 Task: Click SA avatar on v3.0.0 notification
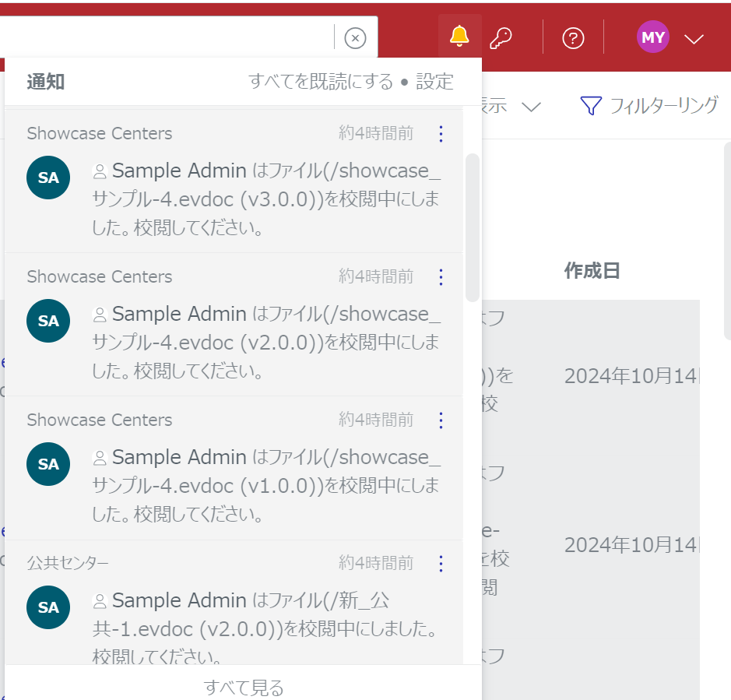tap(48, 178)
